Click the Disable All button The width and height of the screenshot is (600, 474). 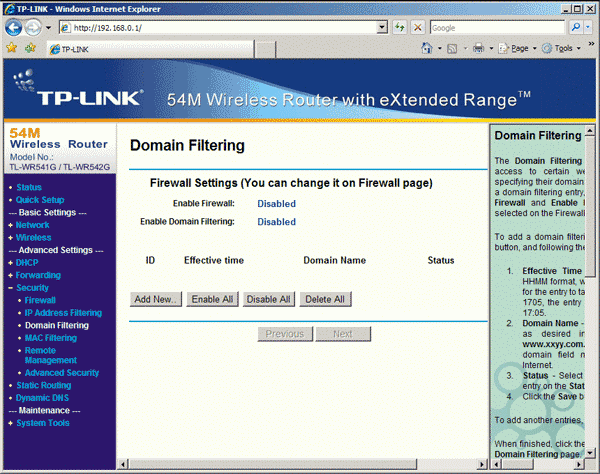tap(269, 300)
